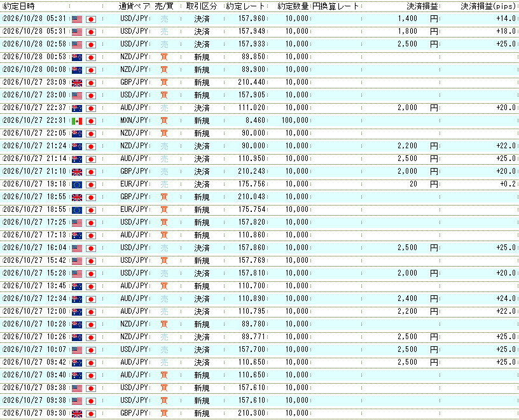Select the quantity 100,000 in the MXN/JPY row
This screenshot has height=420, width=519.
click(295, 120)
